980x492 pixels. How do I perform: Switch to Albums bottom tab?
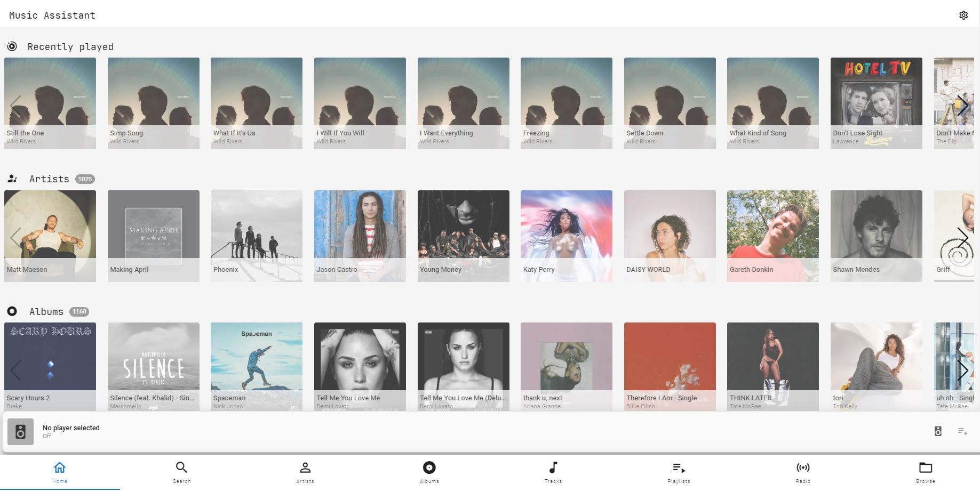[x=429, y=472]
